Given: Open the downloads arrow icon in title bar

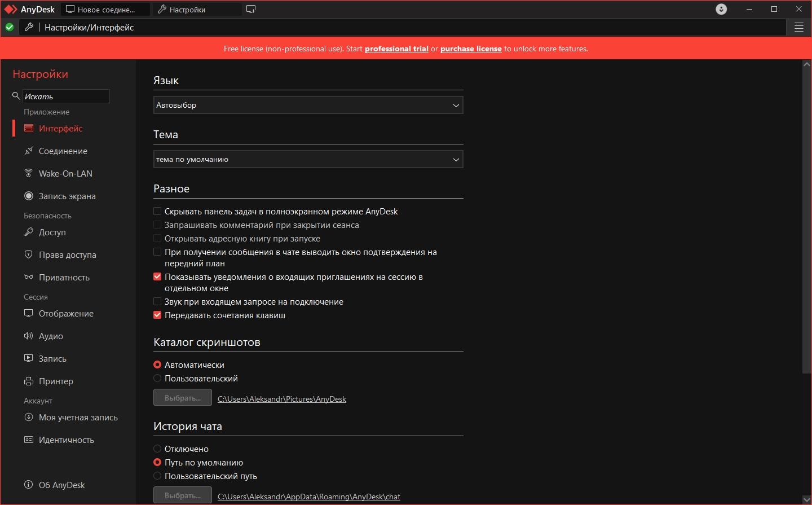Looking at the screenshot, I should pos(721,9).
